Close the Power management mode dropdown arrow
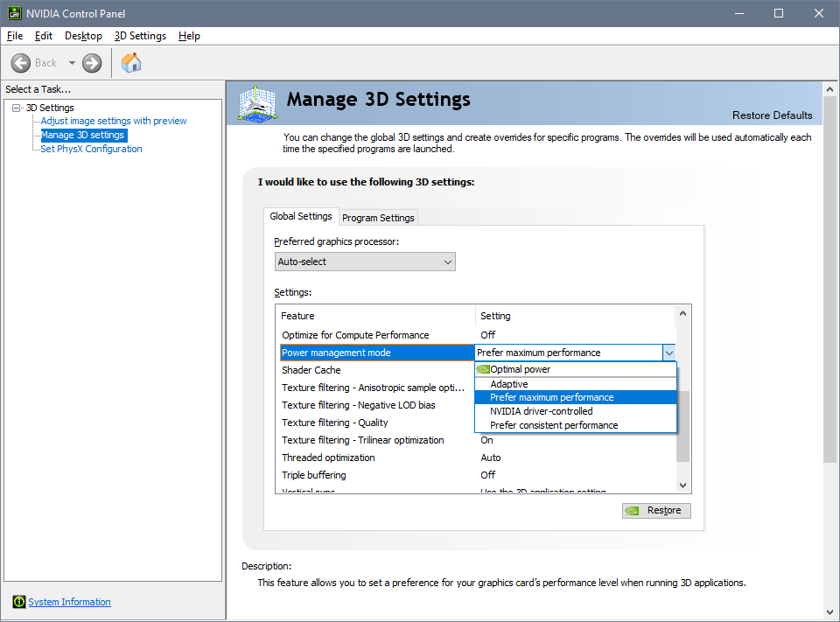The width and height of the screenshot is (840, 622). pos(668,353)
